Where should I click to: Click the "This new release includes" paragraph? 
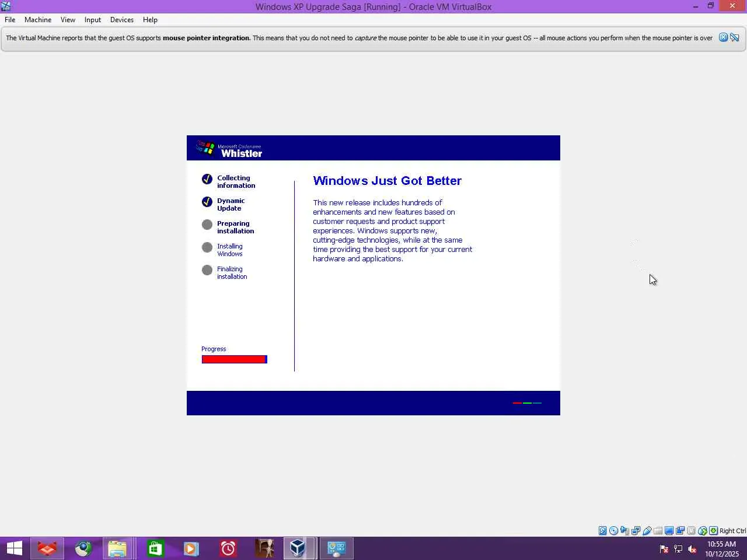click(x=392, y=230)
